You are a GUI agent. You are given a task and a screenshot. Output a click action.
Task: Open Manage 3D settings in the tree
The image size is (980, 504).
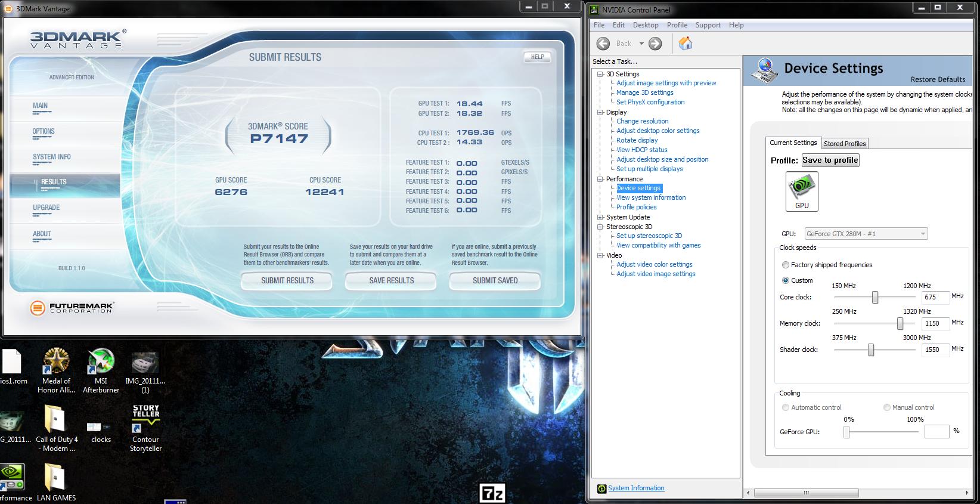coord(645,92)
